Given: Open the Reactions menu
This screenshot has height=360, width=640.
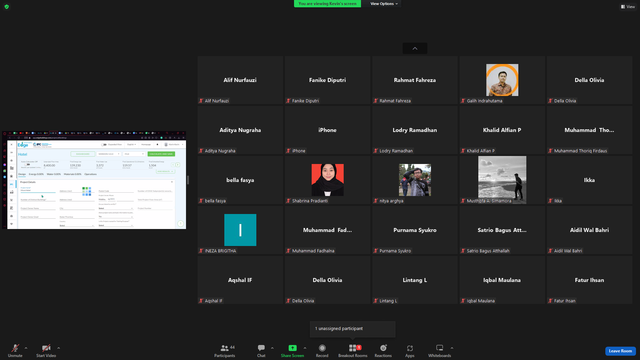Looking at the screenshot, I should [x=383, y=350].
